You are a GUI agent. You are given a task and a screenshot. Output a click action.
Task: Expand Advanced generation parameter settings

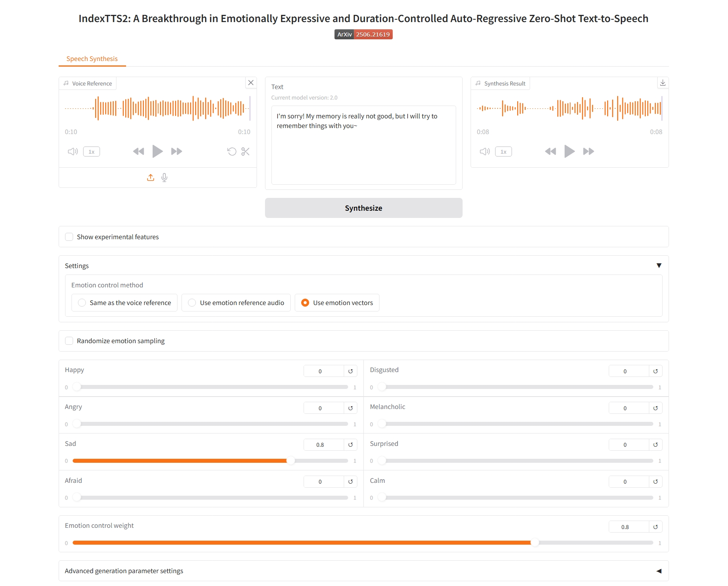tap(659, 571)
